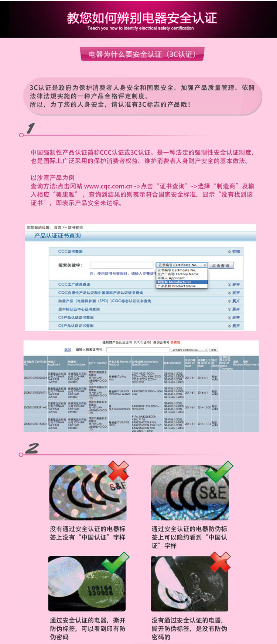Expand 原中标认证中心证书查询 section

pyautogui.click(x=234, y=309)
